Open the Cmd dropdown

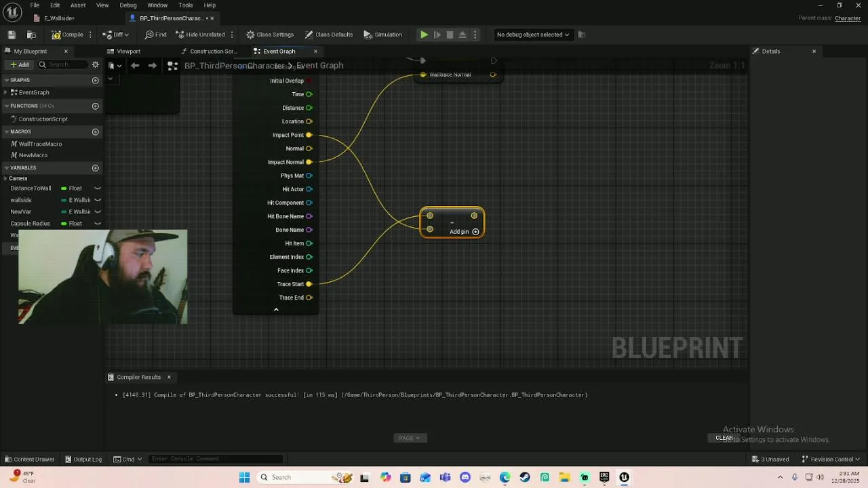coord(127,460)
